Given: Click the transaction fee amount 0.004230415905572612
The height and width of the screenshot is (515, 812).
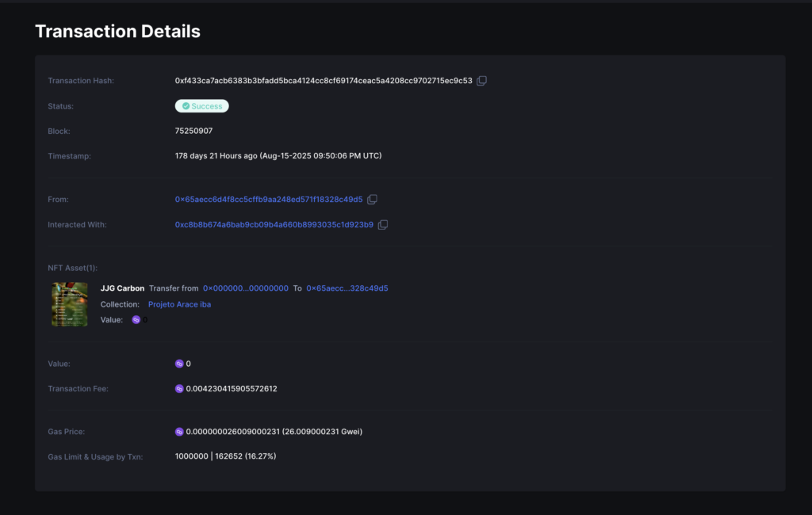Looking at the screenshot, I should click(231, 389).
